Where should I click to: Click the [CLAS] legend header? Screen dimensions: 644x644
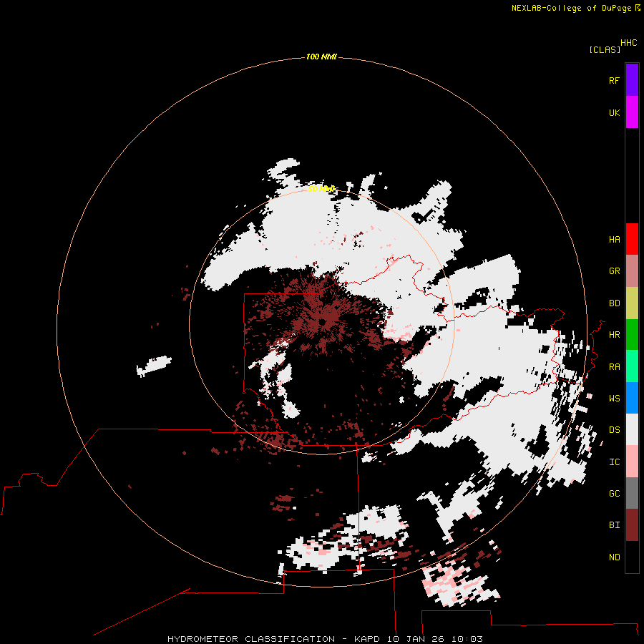(605, 49)
